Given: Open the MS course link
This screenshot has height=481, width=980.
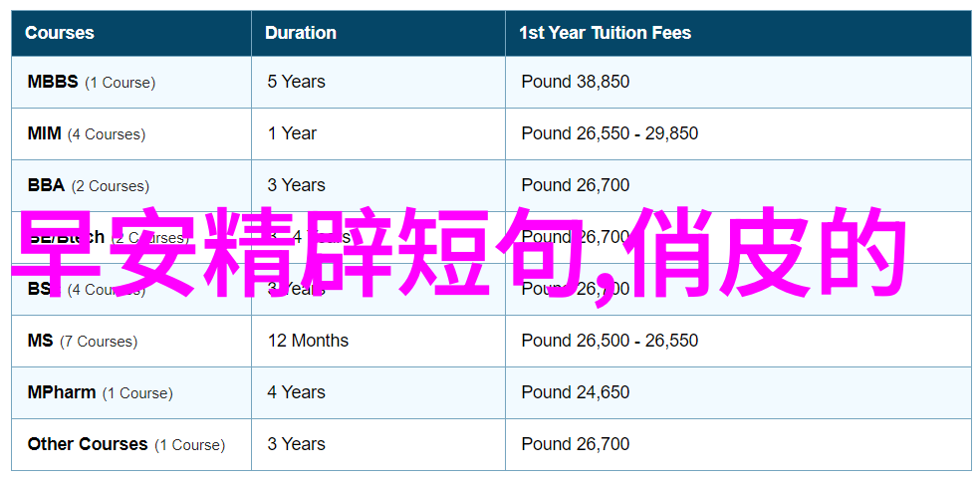Looking at the screenshot, I should click(41, 341).
